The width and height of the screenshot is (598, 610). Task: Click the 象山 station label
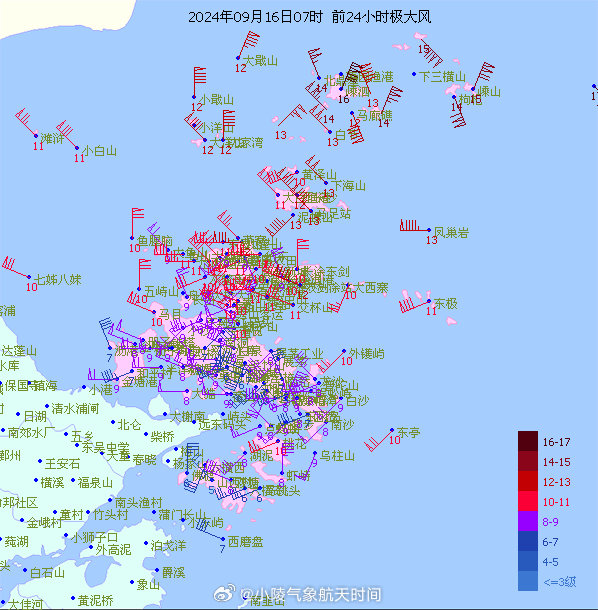[148, 584]
